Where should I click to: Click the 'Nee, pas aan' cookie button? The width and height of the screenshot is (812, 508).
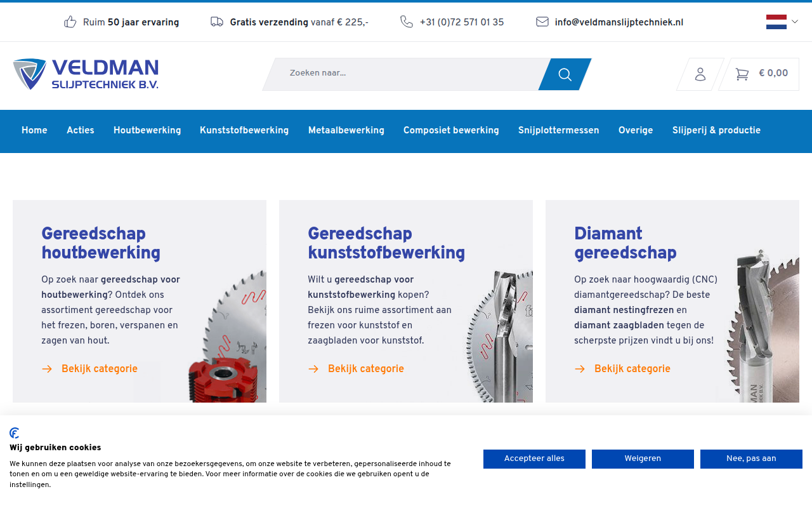pos(751,459)
